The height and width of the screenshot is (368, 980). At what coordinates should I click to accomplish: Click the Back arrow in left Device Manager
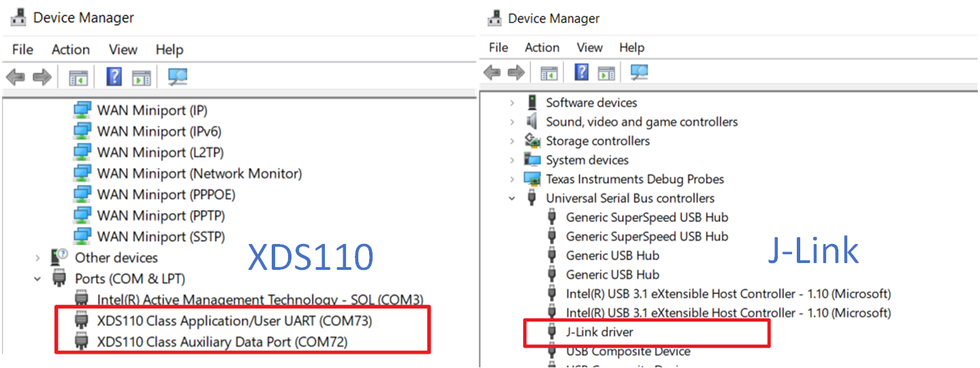15,78
